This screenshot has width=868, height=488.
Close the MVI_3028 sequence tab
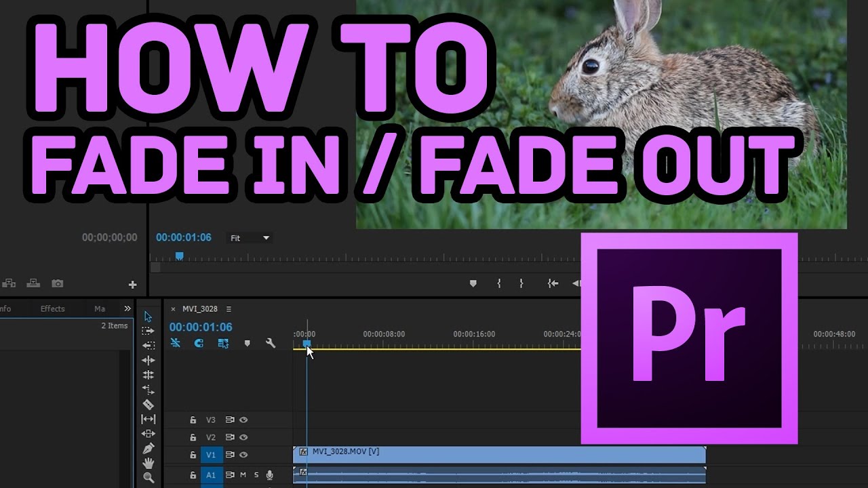coord(173,309)
